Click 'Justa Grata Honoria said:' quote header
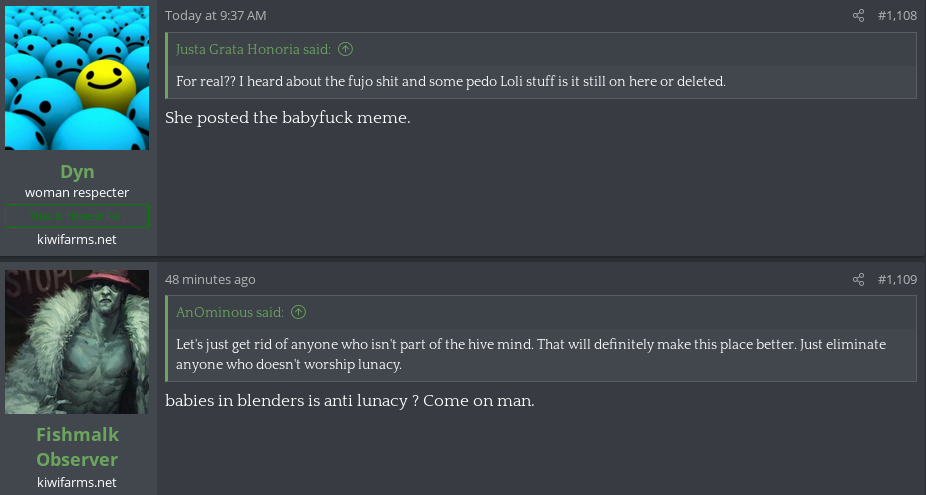This screenshot has width=926, height=495. coord(253,49)
